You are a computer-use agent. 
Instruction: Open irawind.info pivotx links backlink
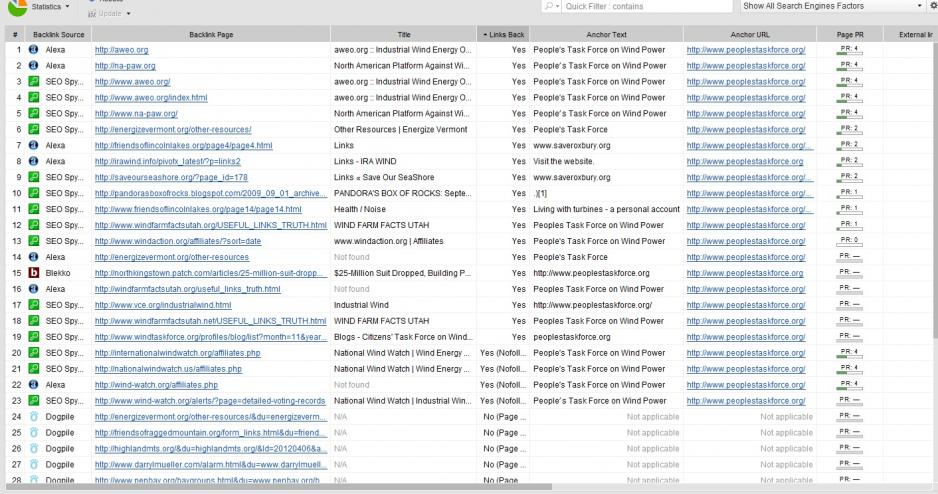pyautogui.click(x=168, y=161)
